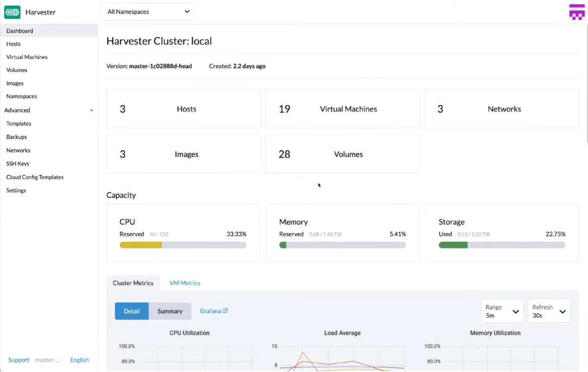Click the 40 / 120 CPU figure
Image resolution: width=588 pixels, height=372 pixels.
159,234
